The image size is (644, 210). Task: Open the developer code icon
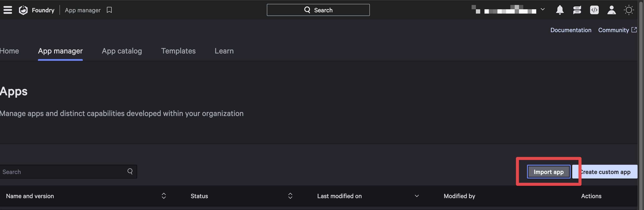[x=594, y=10]
